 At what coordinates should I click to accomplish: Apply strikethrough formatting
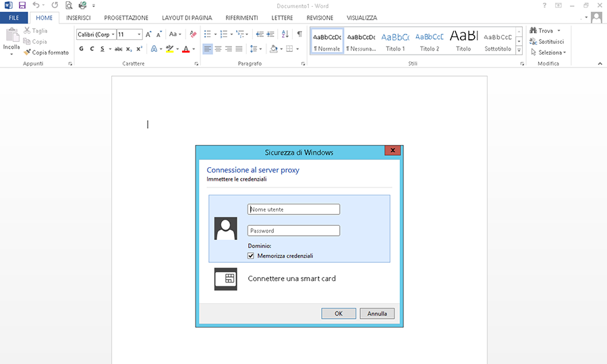coord(119,49)
